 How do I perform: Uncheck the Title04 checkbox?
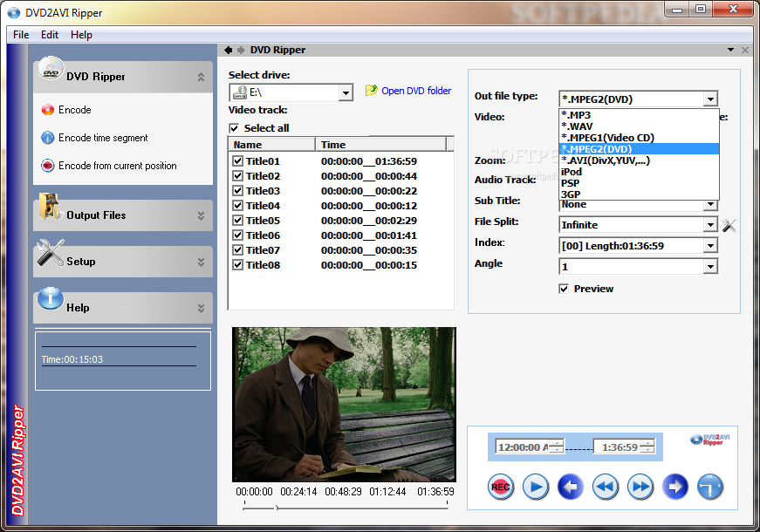[x=237, y=206]
